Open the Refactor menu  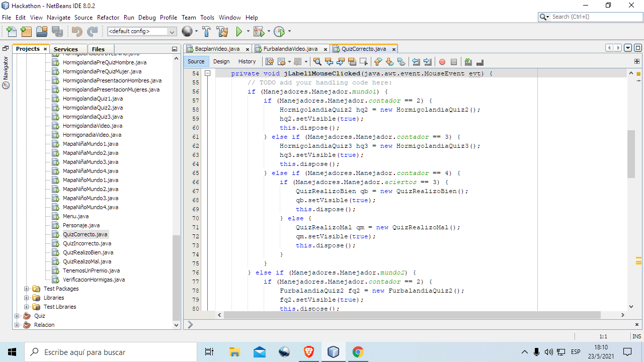coord(108,17)
